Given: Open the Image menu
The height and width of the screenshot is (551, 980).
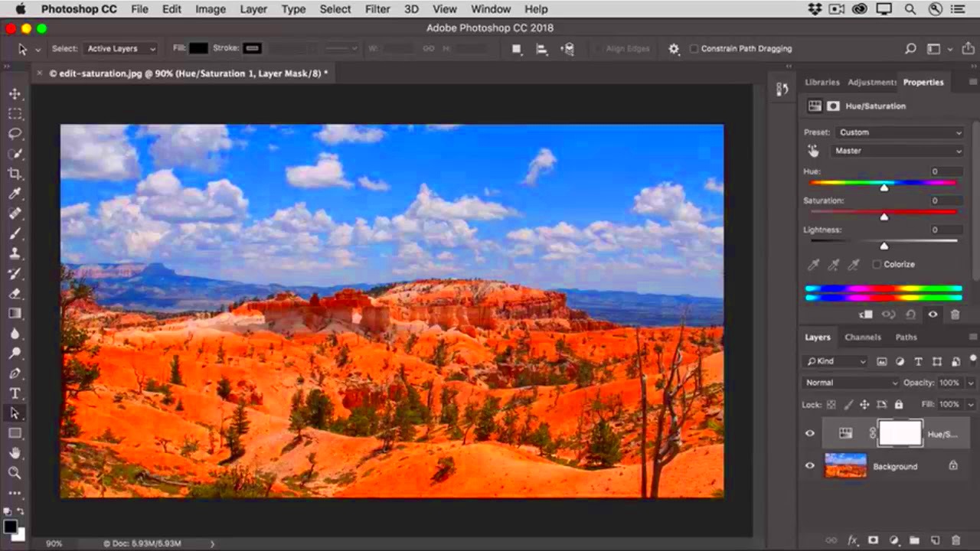Looking at the screenshot, I should (211, 9).
